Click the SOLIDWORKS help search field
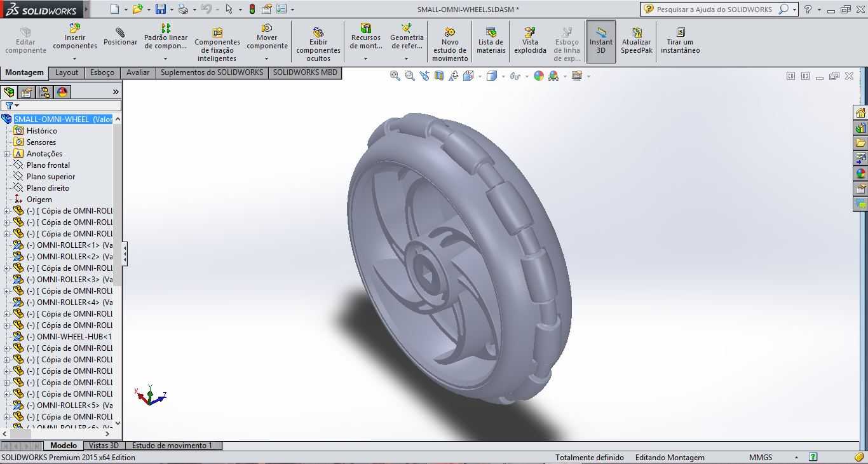 pyautogui.click(x=714, y=10)
